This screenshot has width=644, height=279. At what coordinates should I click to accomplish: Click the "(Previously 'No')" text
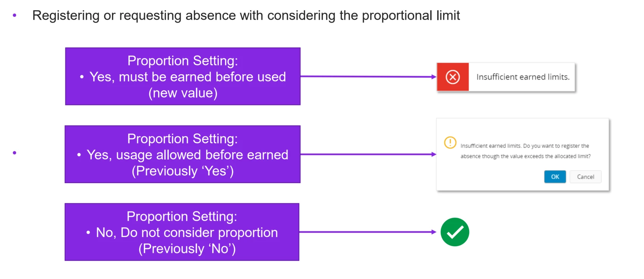[187, 249]
